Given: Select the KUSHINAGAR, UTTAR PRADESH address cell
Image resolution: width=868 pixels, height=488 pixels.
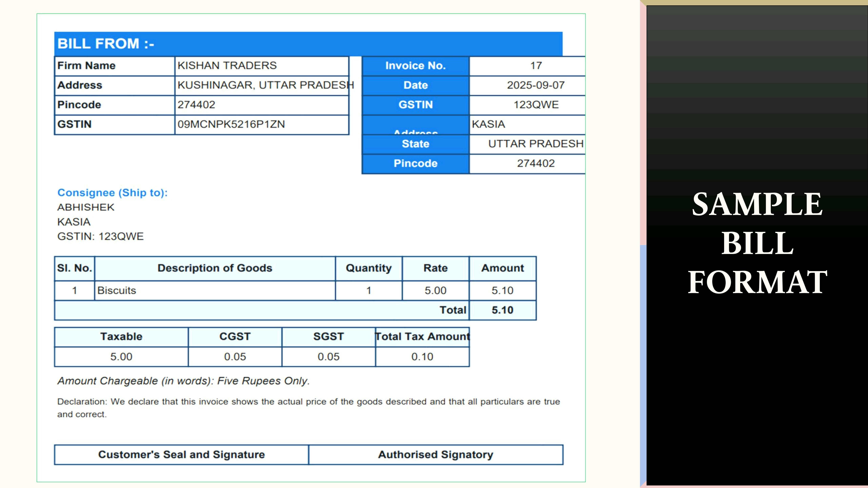Looking at the screenshot, I should [261, 85].
